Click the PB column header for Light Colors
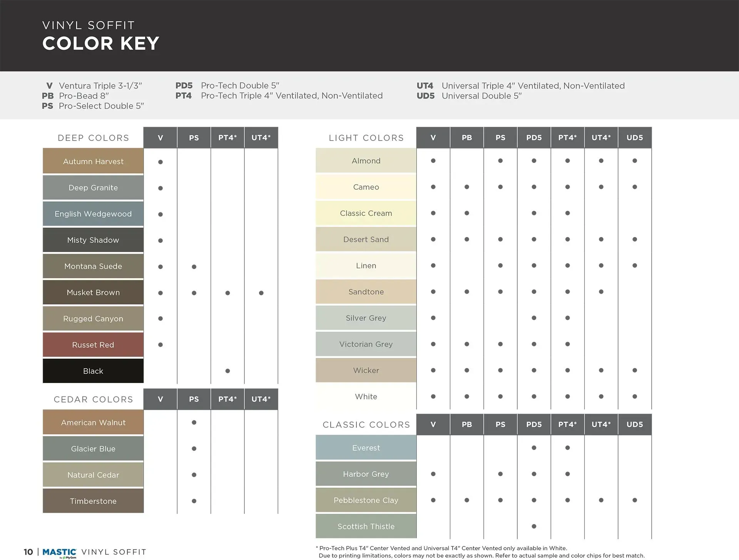 click(466, 137)
